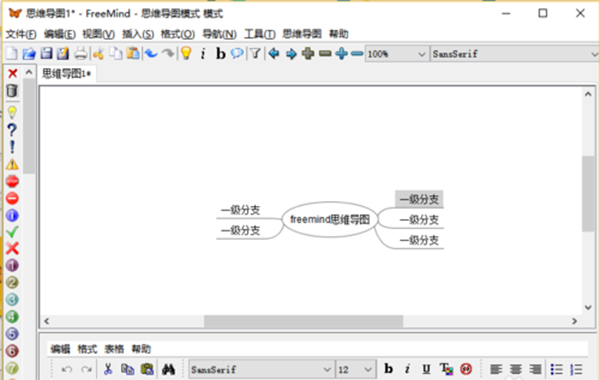Open the 思维导图 menu

tap(302, 34)
